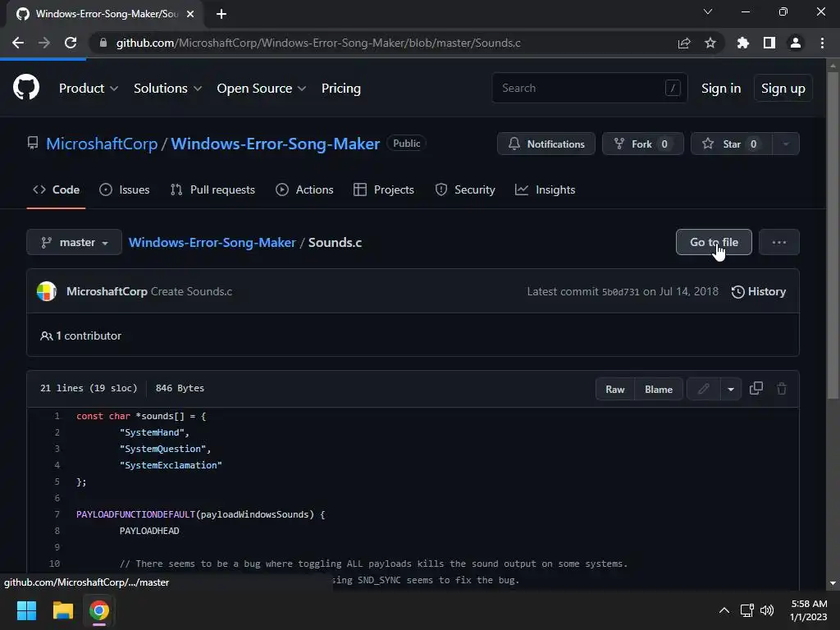Switch to the Projects tab
The image size is (840, 630).
coord(384,189)
